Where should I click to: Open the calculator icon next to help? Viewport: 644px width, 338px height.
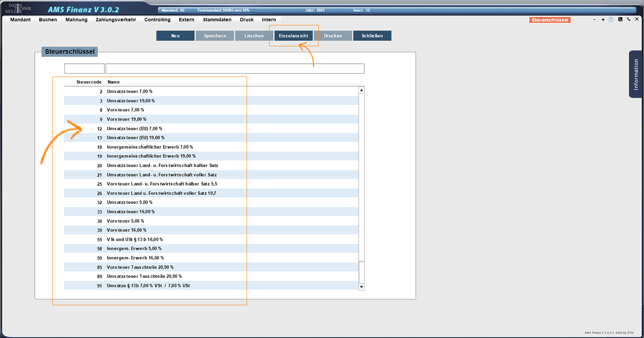point(620,19)
